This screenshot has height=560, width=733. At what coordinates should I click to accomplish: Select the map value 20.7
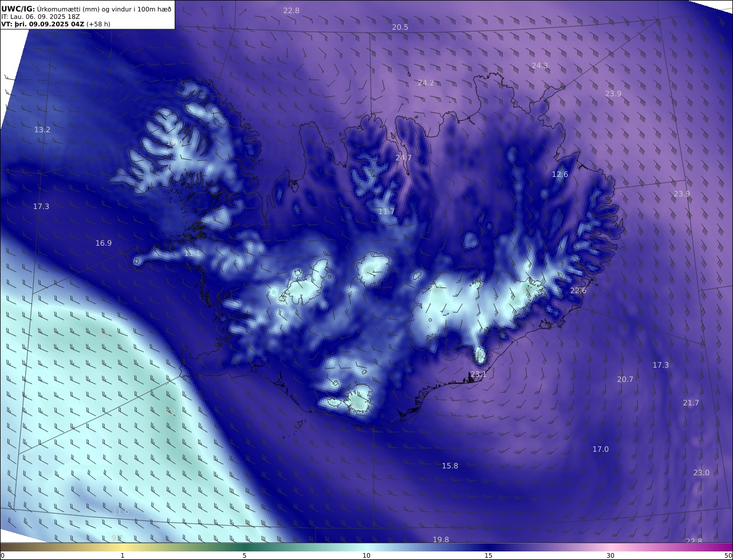[625, 380]
